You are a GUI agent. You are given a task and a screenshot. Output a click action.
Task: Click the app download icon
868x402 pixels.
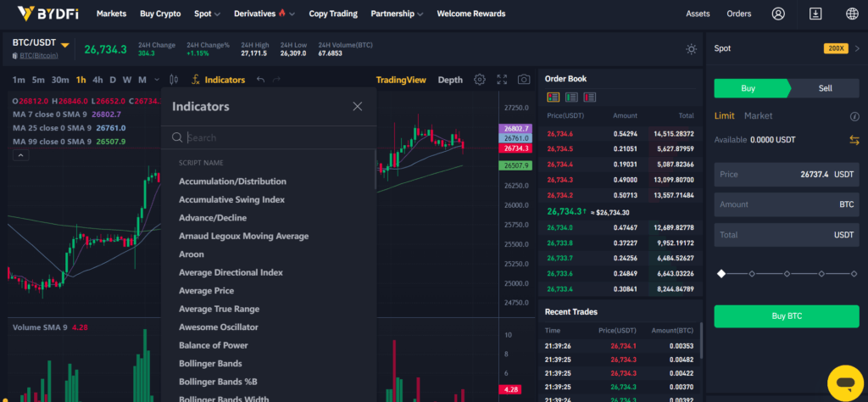pyautogui.click(x=815, y=14)
